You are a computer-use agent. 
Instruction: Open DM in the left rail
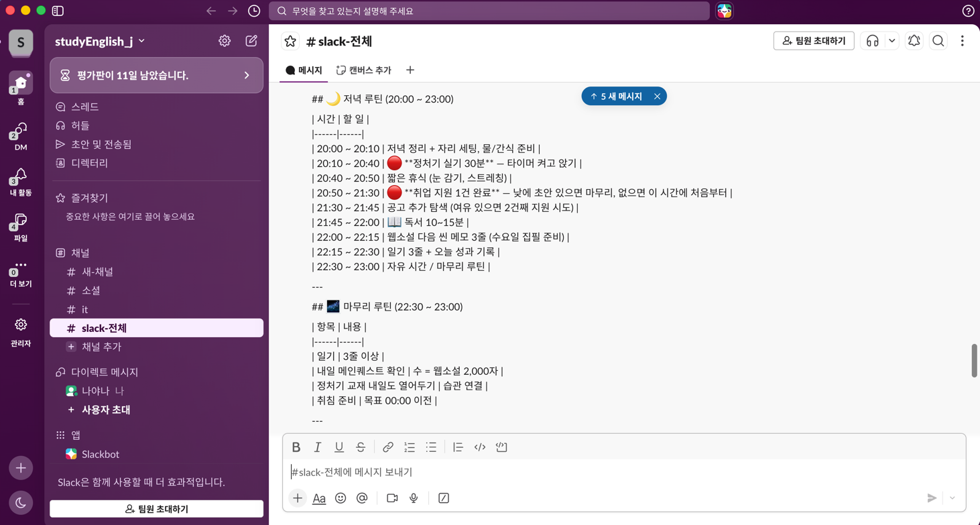(21, 135)
